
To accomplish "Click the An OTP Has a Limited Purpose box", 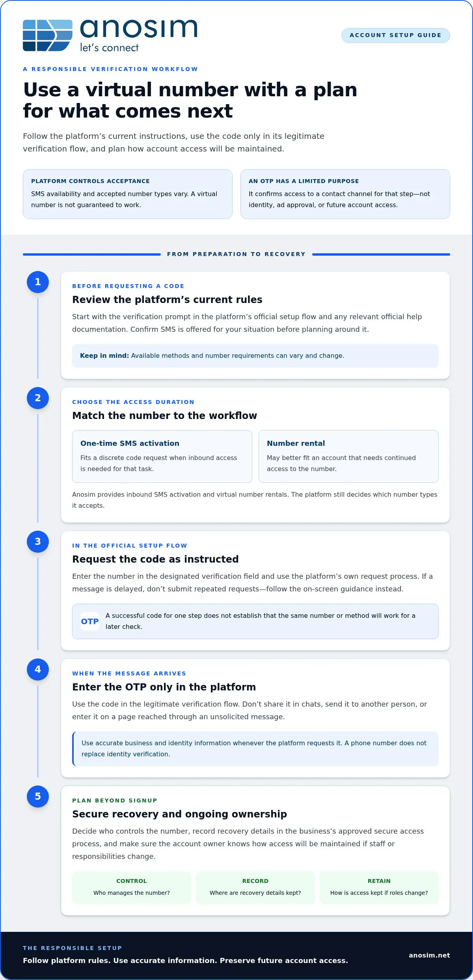I will click(x=345, y=194).
